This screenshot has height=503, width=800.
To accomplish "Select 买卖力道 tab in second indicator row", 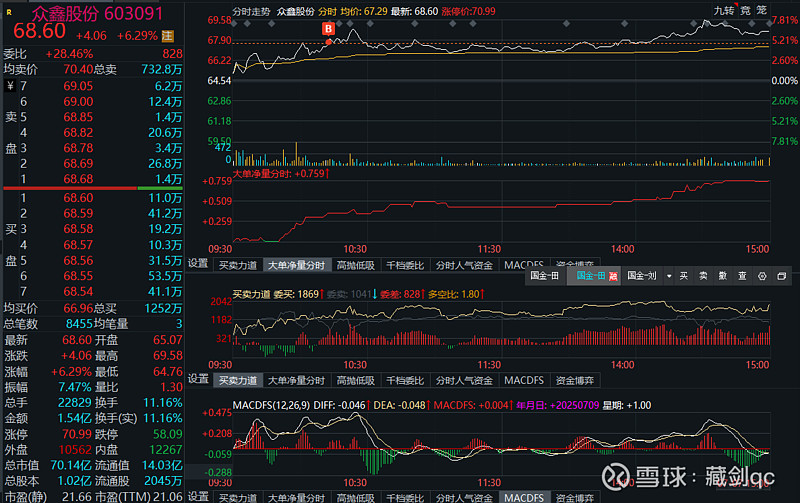I will [x=238, y=380].
